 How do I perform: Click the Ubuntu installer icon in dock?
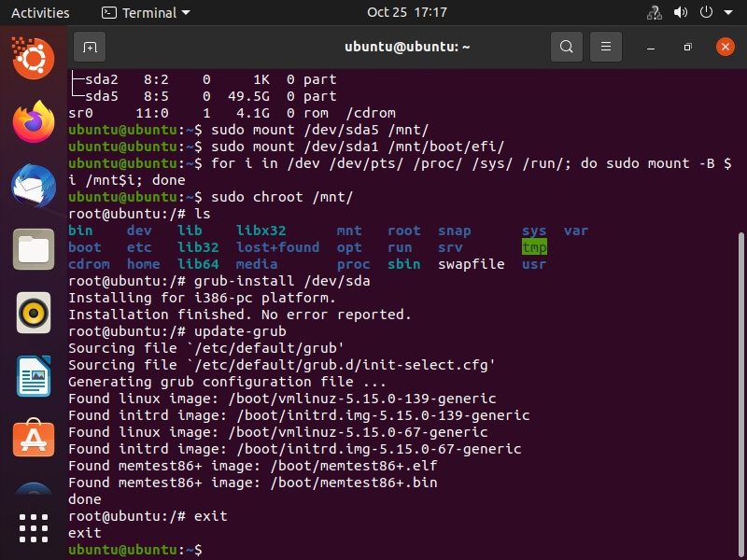pyautogui.click(x=34, y=59)
